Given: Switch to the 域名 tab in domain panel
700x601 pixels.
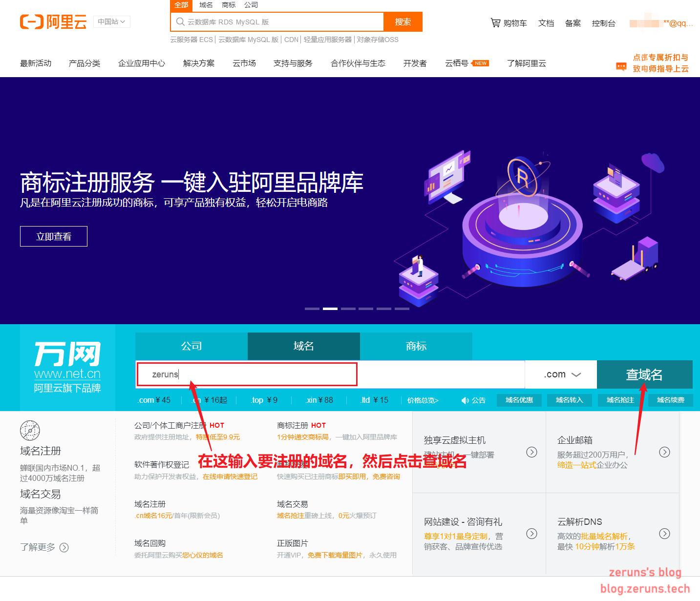Looking at the screenshot, I should (304, 346).
